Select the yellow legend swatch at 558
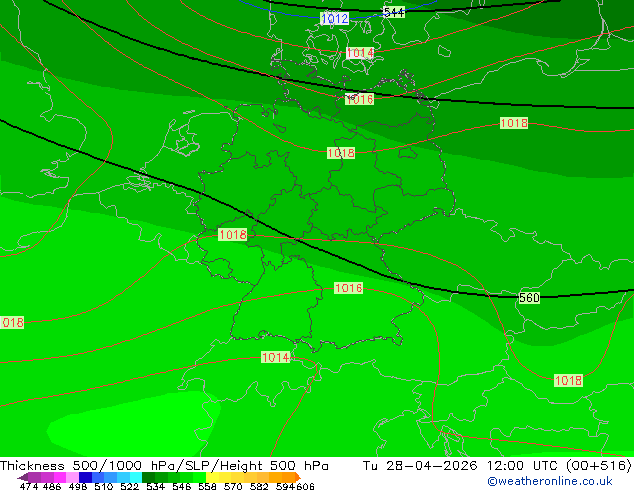Viewport: 634px width, 490px height. (212, 477)
